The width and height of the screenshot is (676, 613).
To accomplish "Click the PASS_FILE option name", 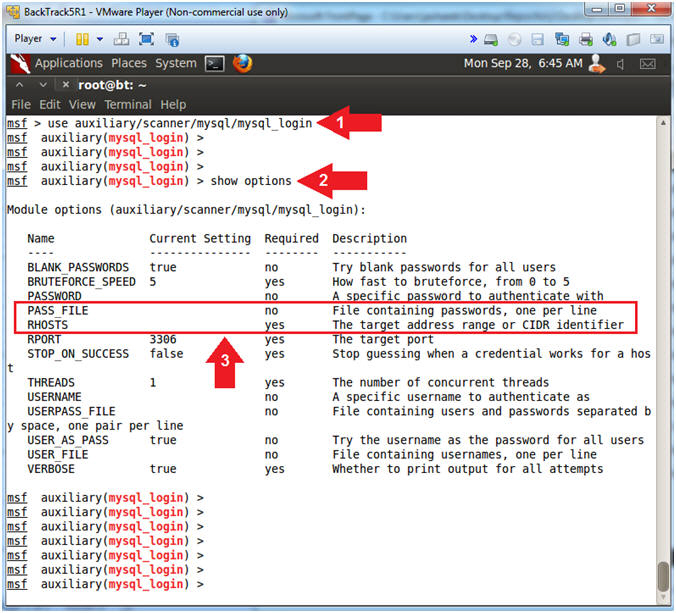I will tap(58, 311).
